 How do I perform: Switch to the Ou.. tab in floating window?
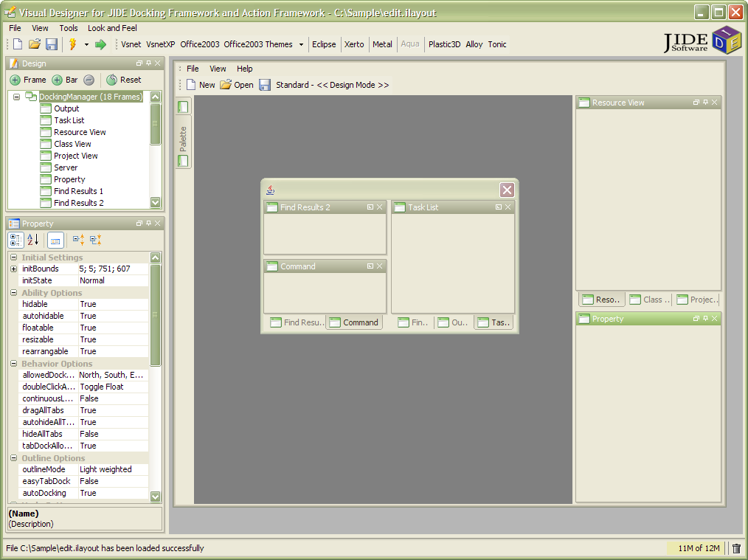click(453, 322)
